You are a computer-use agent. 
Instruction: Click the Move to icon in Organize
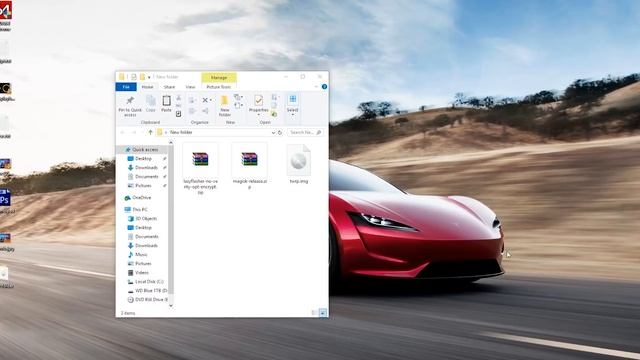(x=191, y=100)
